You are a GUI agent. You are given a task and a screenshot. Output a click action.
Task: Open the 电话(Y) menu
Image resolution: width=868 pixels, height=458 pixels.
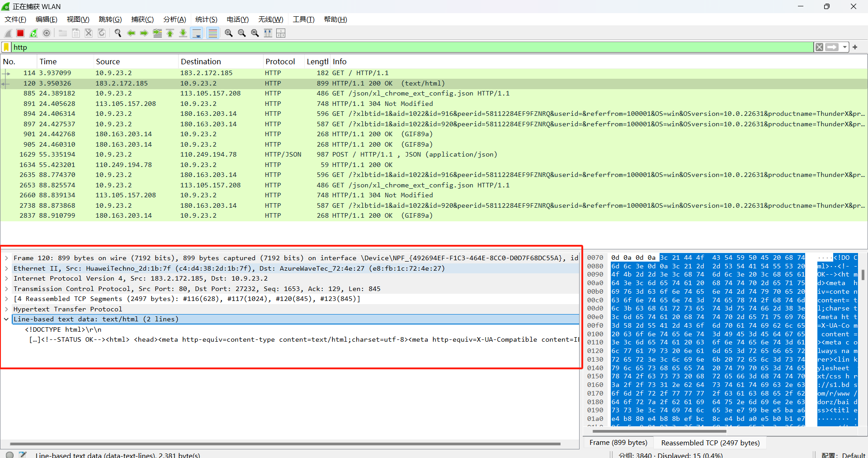click(238, 19)
